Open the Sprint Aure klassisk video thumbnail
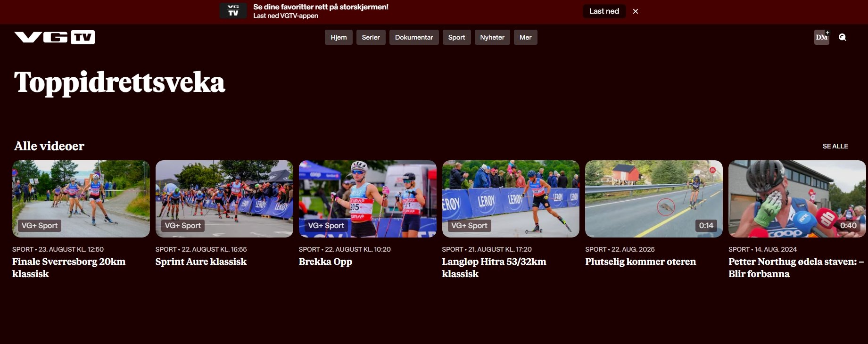 pos(224,199)
